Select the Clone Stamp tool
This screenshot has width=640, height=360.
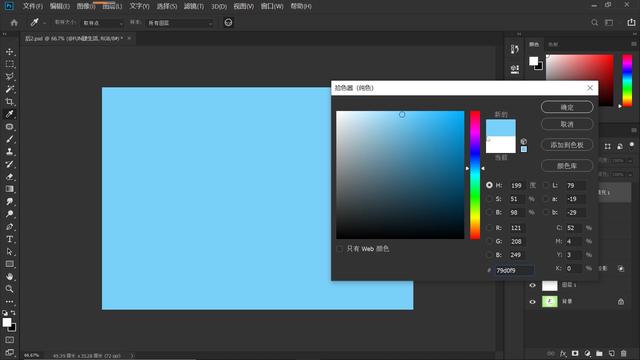click(x=9, y=151)
